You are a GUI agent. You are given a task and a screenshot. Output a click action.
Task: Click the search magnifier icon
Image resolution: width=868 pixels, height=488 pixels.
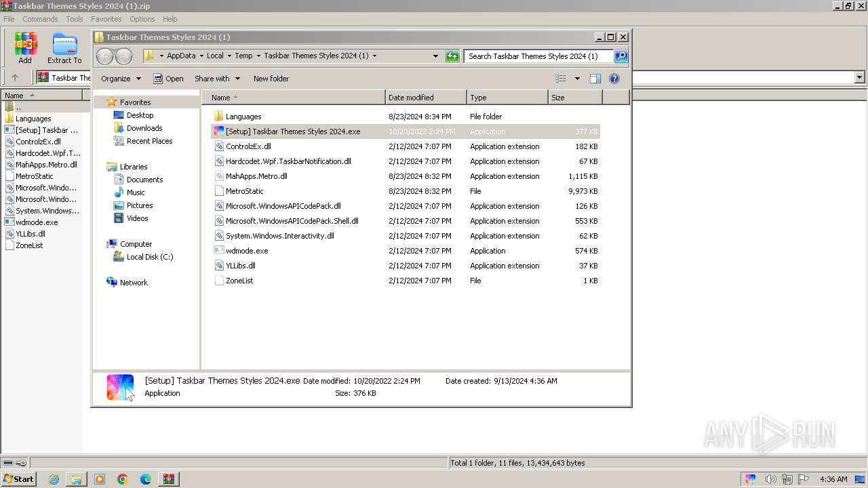point(621,56)
